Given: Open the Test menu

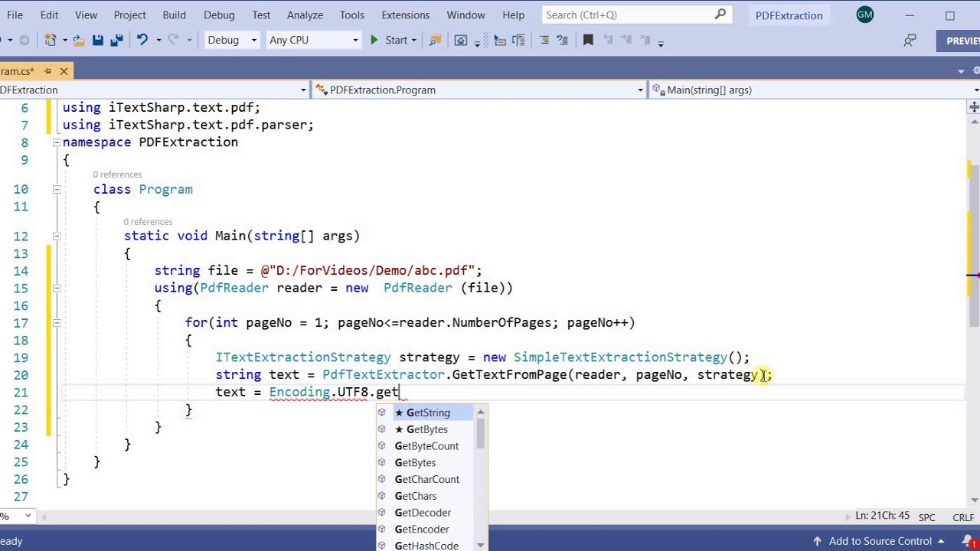Looking at the screenshot, I should [261, 15].
